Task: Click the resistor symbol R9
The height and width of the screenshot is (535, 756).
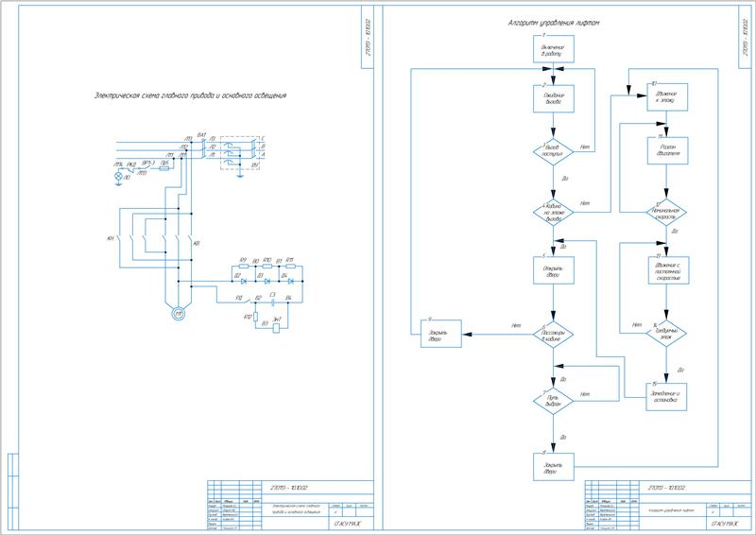Action: 244,266
